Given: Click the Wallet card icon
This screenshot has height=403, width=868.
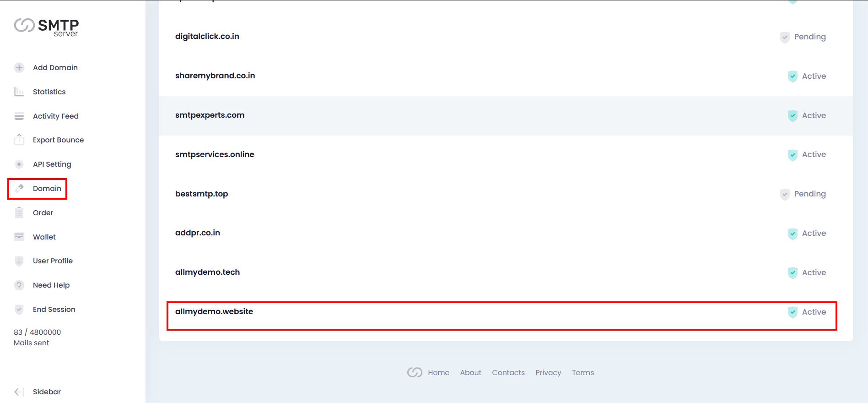Looking at the screenshot, I should coord(19,237).
